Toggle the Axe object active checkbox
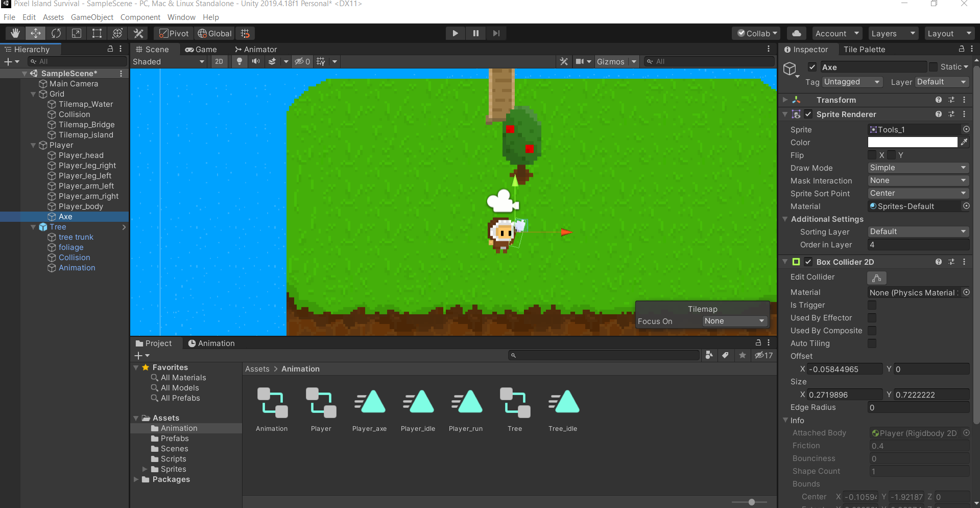 pos(812,67)
